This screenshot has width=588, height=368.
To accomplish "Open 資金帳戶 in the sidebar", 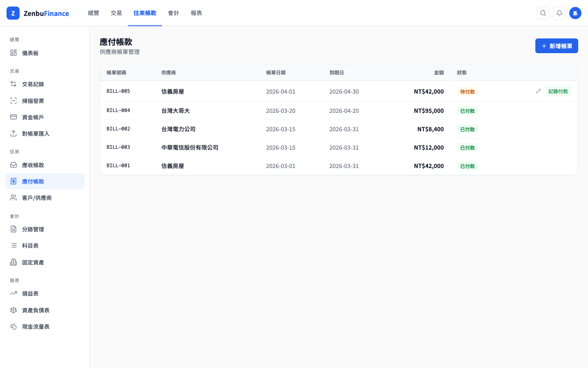I will point(45,117).
